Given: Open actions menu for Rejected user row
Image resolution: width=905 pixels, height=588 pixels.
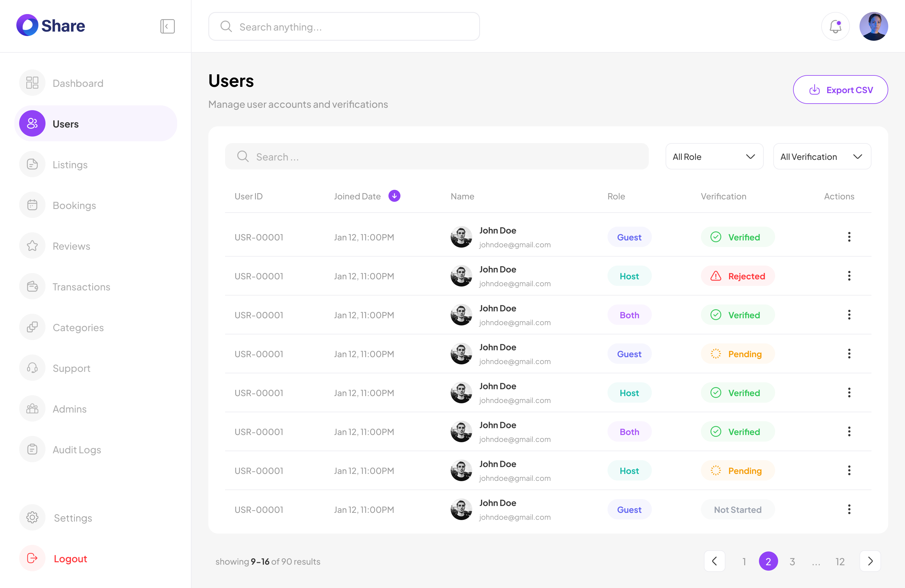Looking at the screenshot, I should 849,276.
